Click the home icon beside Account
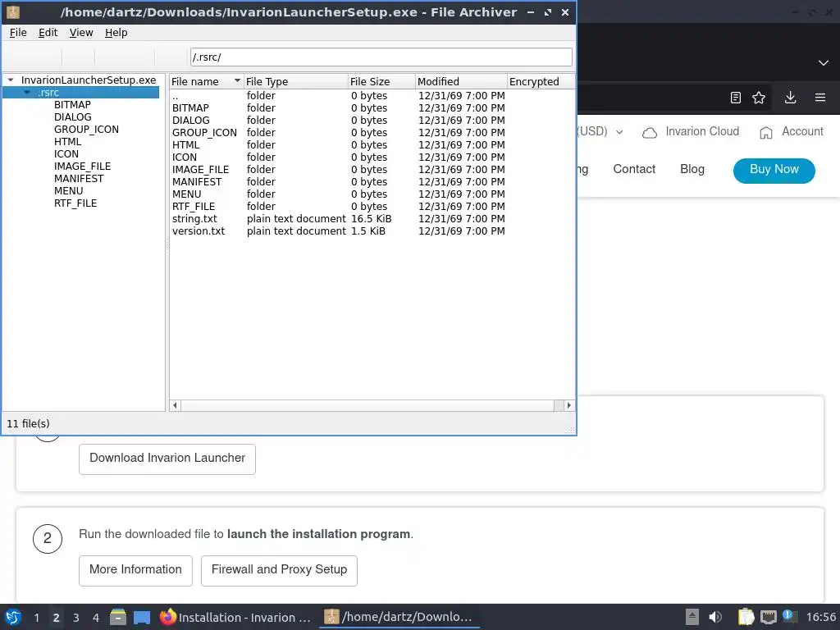The image size is (840, 630). 766,132
